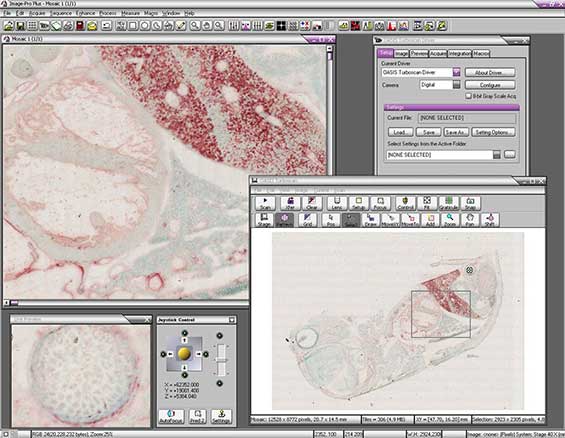Click the save floppy disk icon

21,26
